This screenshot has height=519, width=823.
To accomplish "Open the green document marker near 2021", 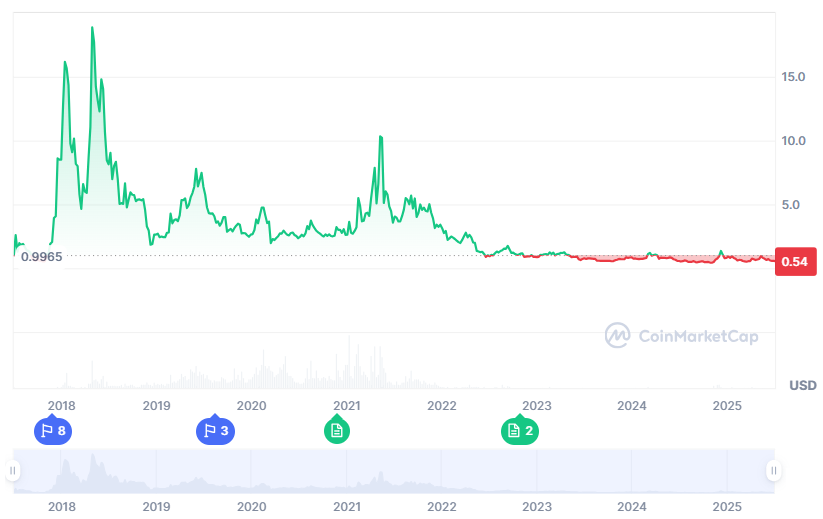I will [x=337, y=431].
